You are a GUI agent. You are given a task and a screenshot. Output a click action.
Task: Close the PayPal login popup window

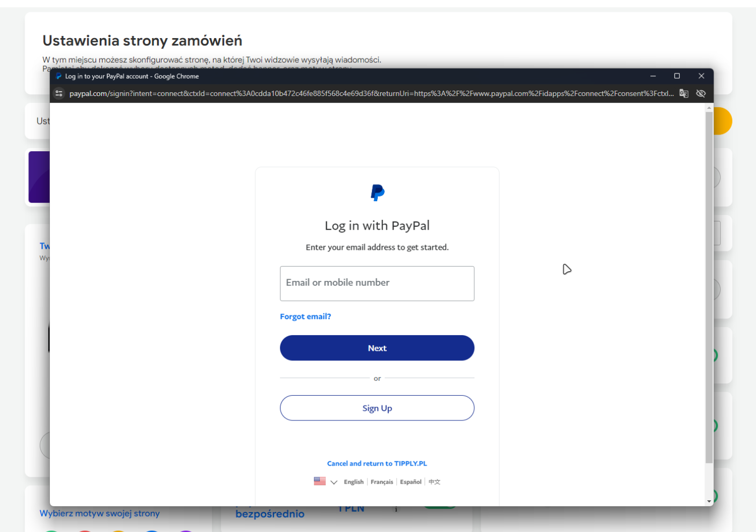pyautogui.click(x=701, y=76)
